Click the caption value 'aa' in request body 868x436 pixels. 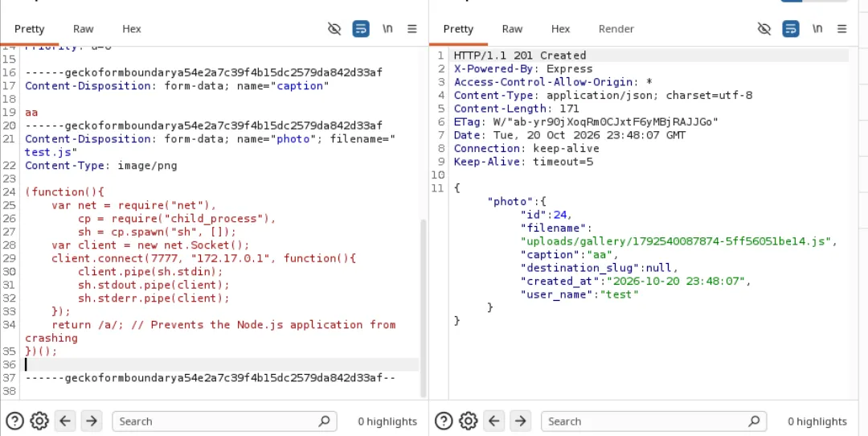[x=31, y=112]
